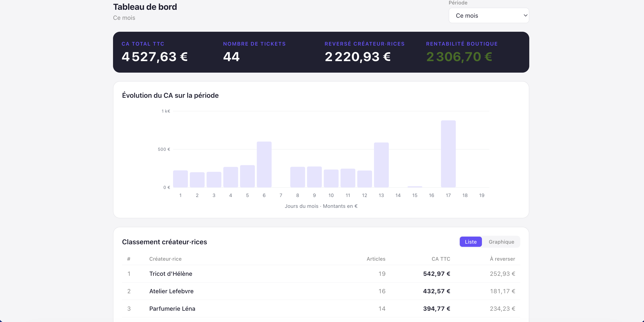Click the Articles column header
Image resolution: width=644 pixels, height=322 pixels.
click(x=376, y=259)
